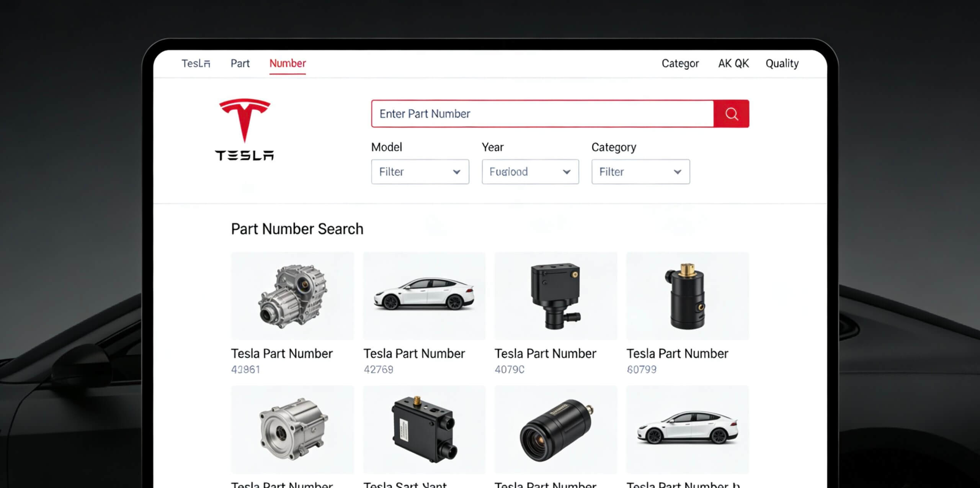Click the Quality link
Image resolution: width=980 pixels, height=488 pixels.
click(782, 63)
